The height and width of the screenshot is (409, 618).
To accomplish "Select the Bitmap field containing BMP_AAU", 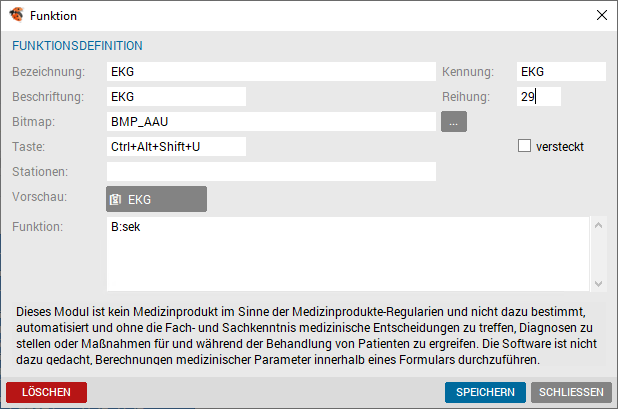I will pyautogui.click(x=271, y=121).
